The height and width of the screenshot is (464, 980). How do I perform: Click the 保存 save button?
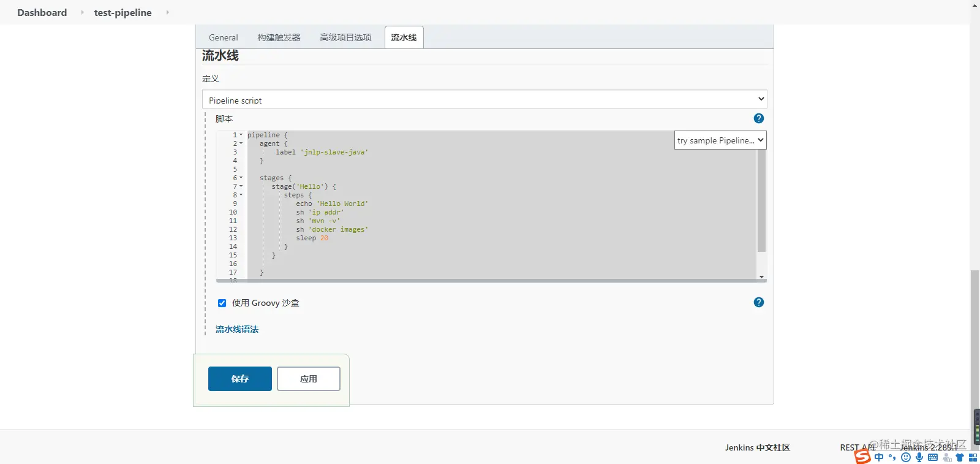240,379
